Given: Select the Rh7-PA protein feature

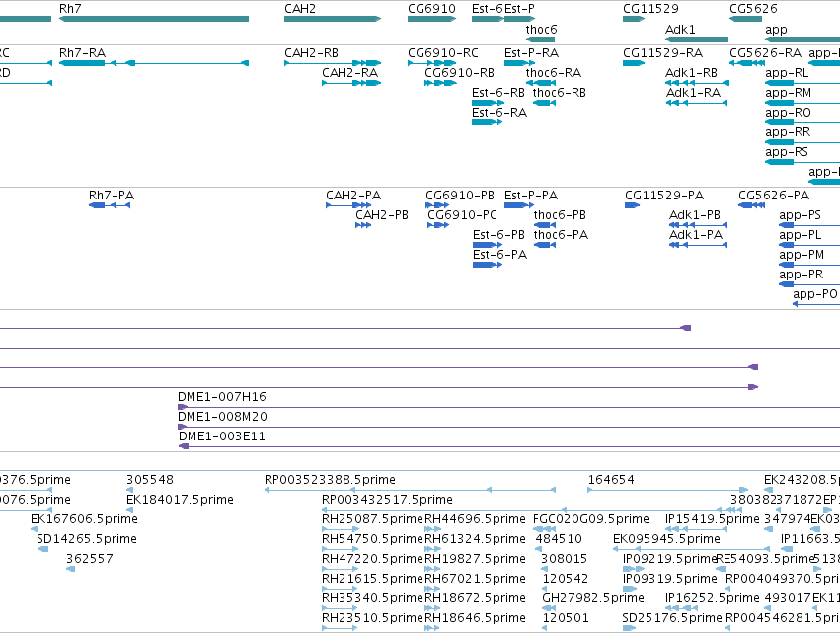Looking at the screenshot, I should [x=110, y=205].
